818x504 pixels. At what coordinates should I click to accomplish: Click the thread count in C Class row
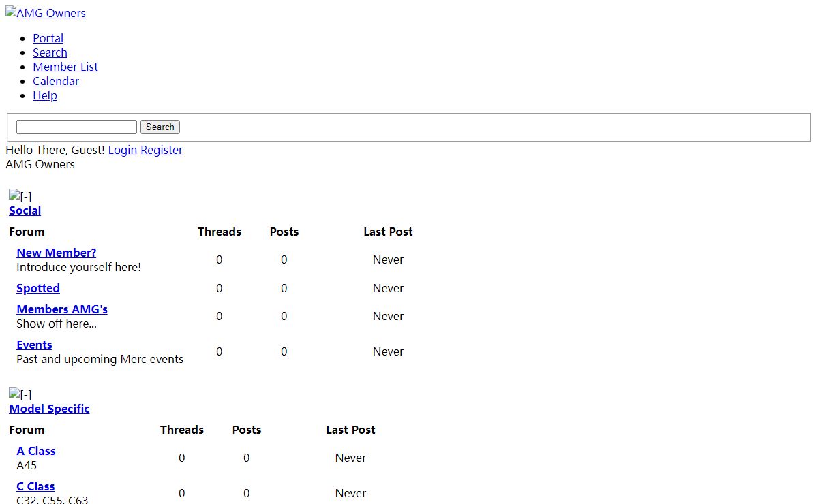pos(181,493)
